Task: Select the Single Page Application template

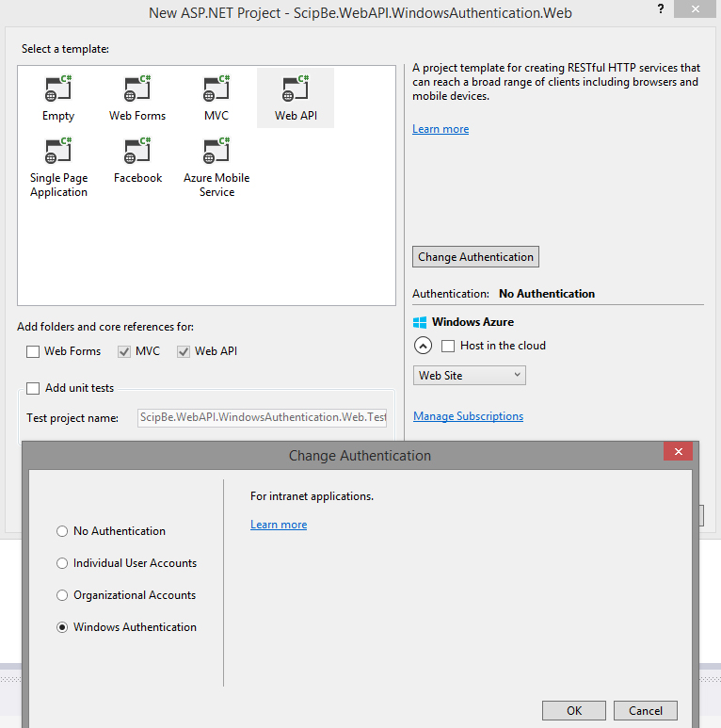Action: tap(58, 167)
